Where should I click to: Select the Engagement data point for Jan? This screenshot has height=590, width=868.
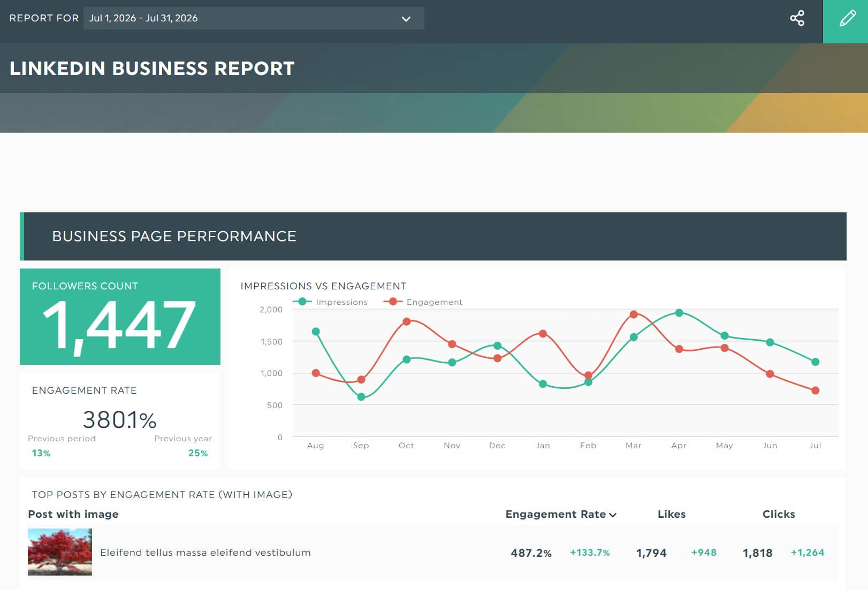543,334
